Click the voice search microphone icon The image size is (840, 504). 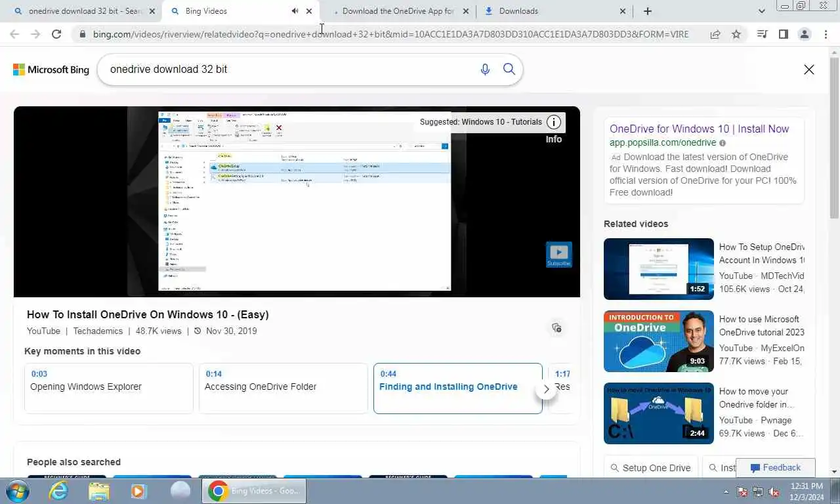click(485, 69)
